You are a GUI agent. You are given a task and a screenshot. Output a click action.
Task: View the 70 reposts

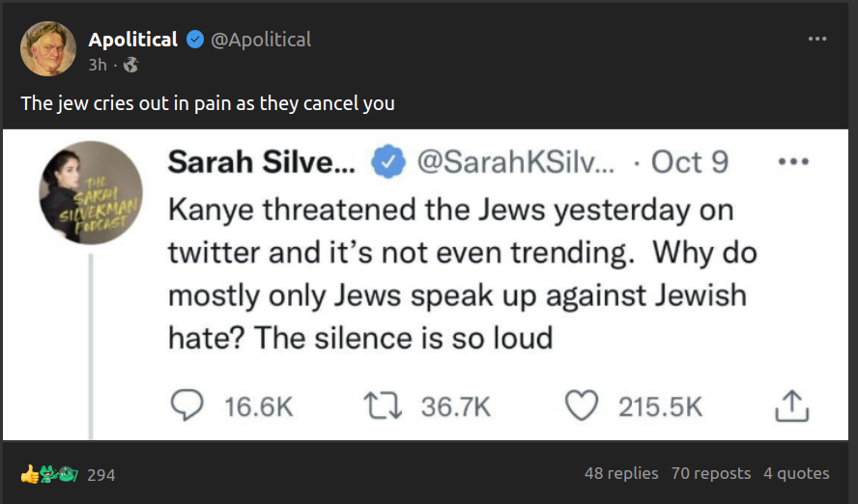pos(710,473)
